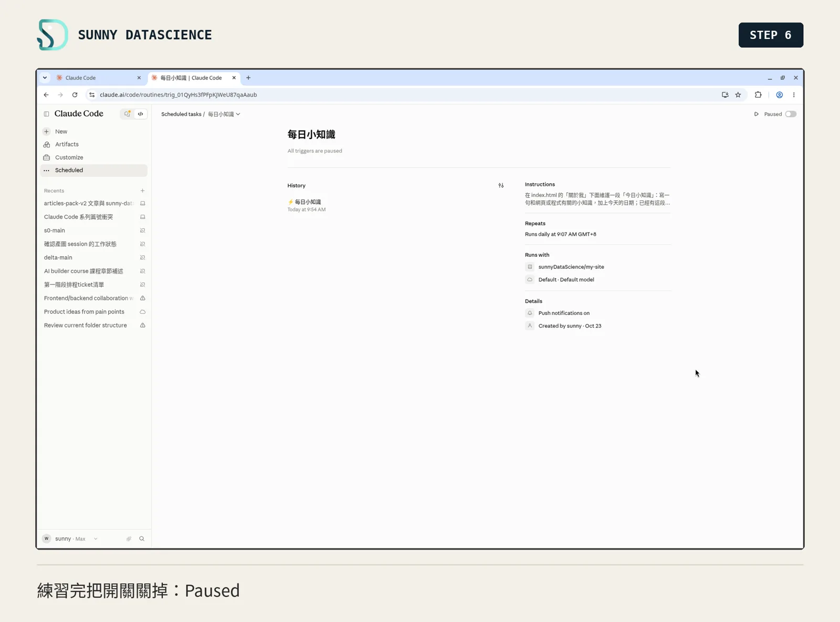This screenshot has width=840, height=622.
Task: Click Runs daily at 9:07 AM GMT+8
Action: pos(561,234)
